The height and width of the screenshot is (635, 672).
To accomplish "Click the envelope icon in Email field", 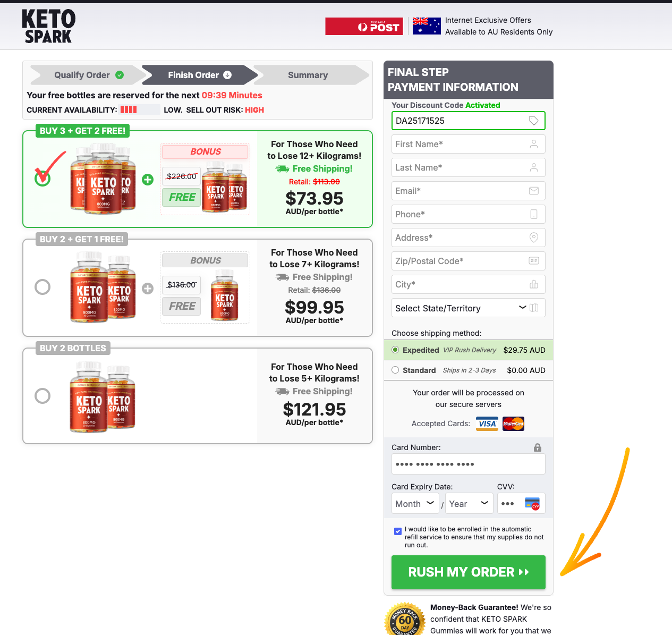I will 534,191.
